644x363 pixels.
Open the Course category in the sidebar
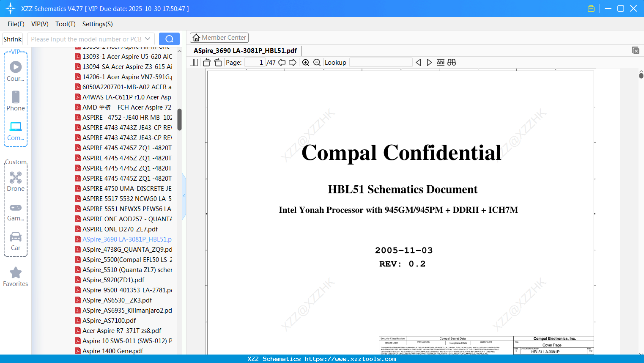point(16,71)
